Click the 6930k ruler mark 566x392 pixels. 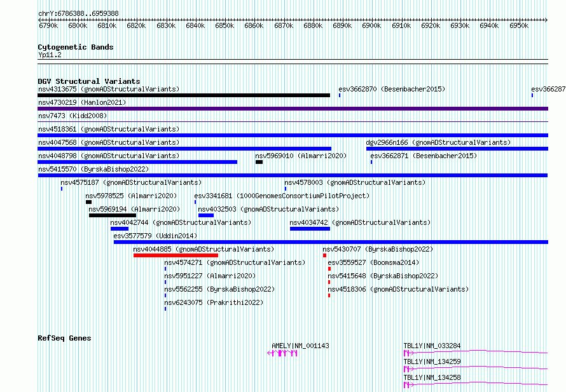tap(460, 25)
